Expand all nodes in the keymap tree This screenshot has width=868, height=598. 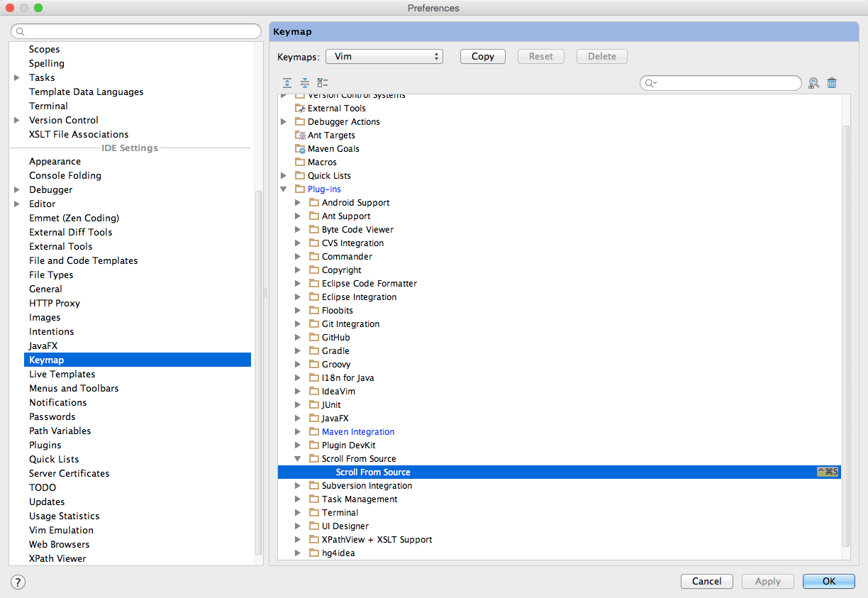point(287,83)
